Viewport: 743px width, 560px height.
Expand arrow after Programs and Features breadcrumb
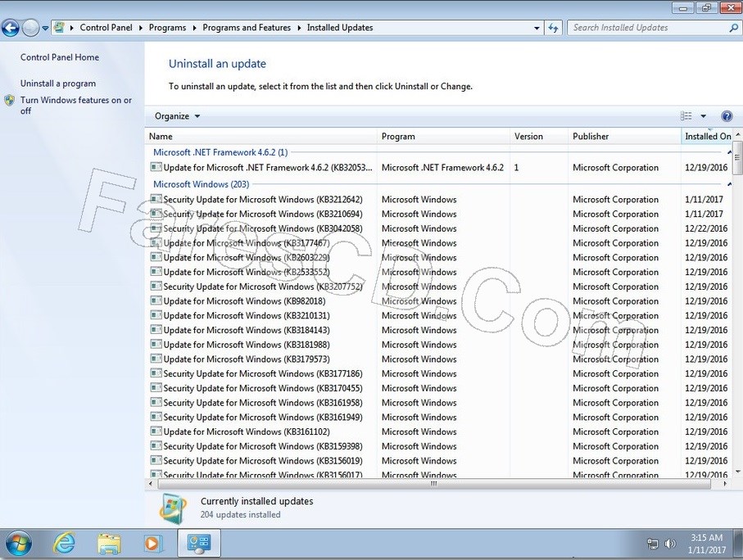299,28
